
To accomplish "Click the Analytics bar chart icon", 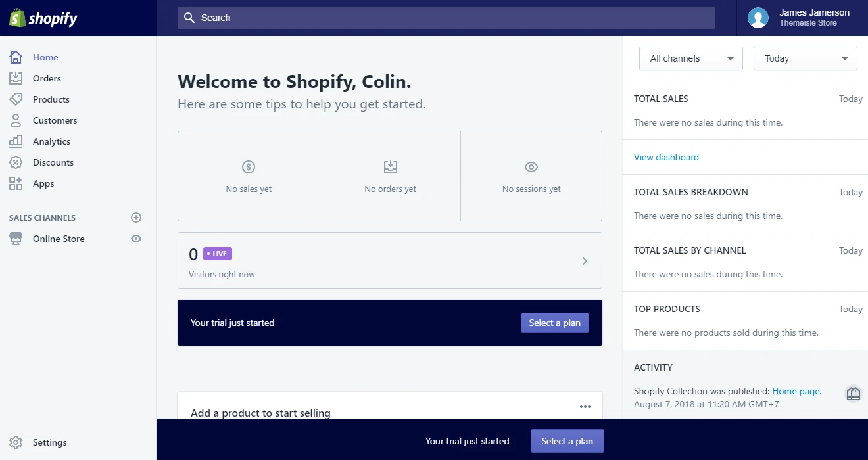I will [x=16, y=141].
